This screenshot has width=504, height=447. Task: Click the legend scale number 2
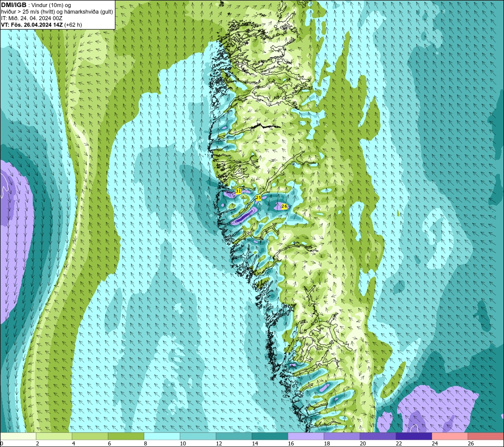point(38,444)
